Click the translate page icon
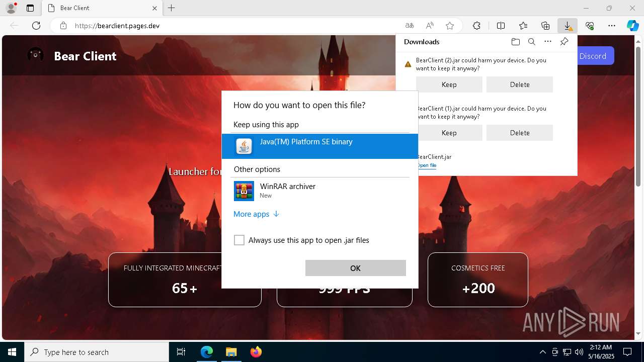644x362 pixels. 410,26
